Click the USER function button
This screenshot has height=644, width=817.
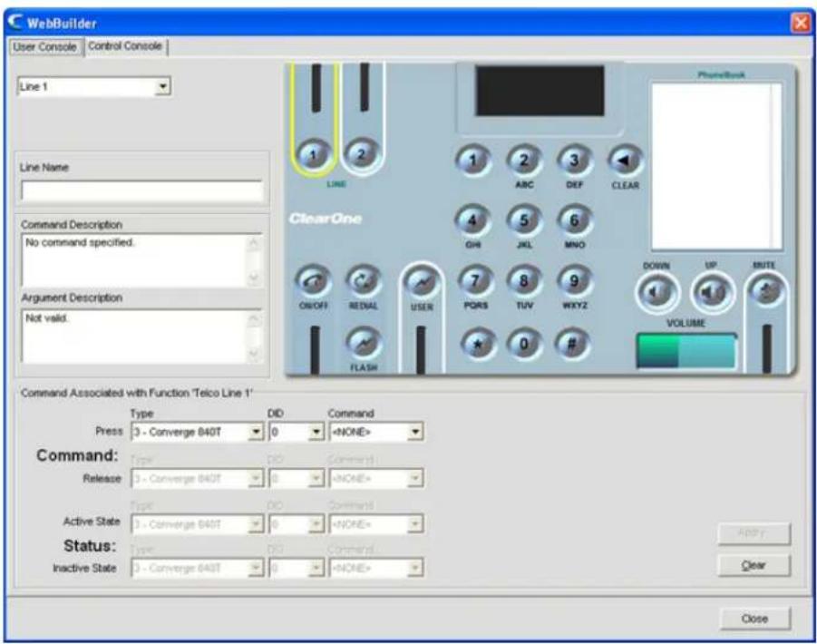(x=422, y=283)
